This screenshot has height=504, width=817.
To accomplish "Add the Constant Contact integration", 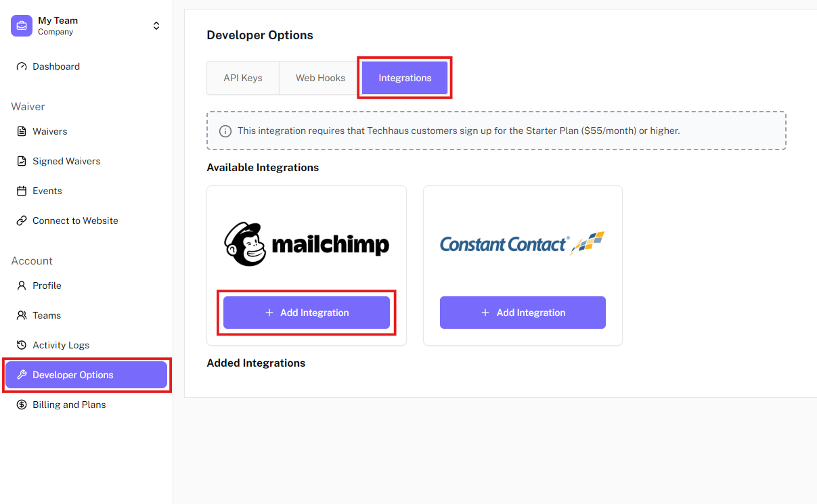I will click(523, 313).
